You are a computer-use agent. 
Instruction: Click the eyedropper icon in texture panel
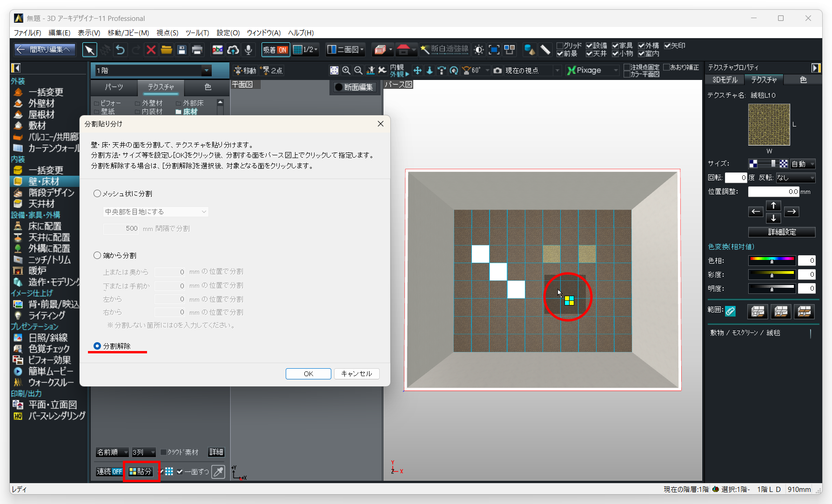(x=218, y=471)
